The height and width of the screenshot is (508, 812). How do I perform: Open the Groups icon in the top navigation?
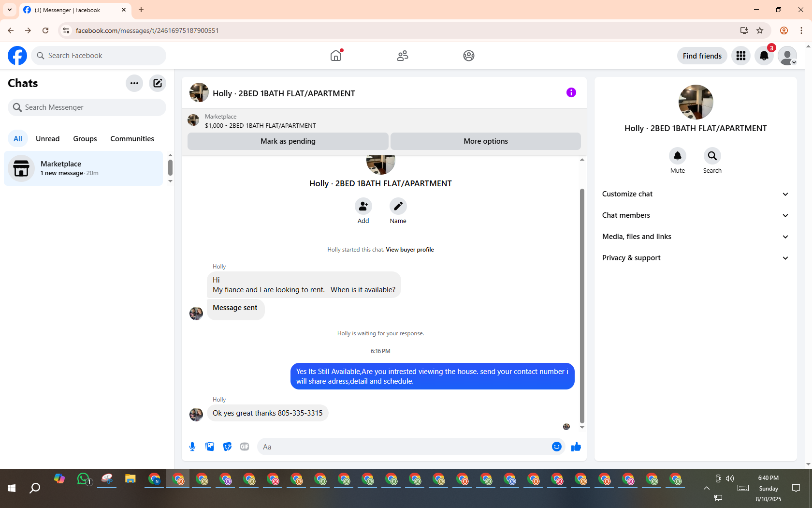click(469, 56)
